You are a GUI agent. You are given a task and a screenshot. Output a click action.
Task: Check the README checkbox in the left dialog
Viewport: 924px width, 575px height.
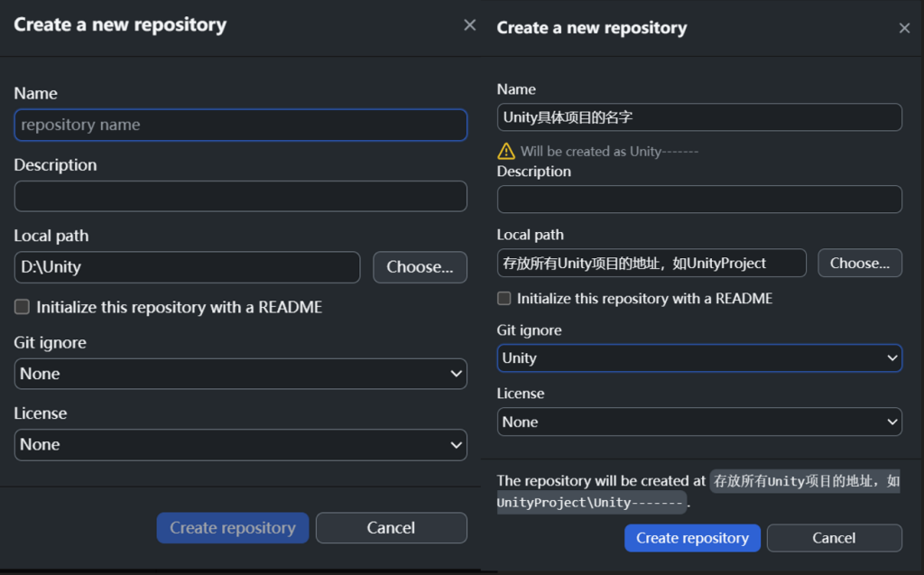coord(23,307)
